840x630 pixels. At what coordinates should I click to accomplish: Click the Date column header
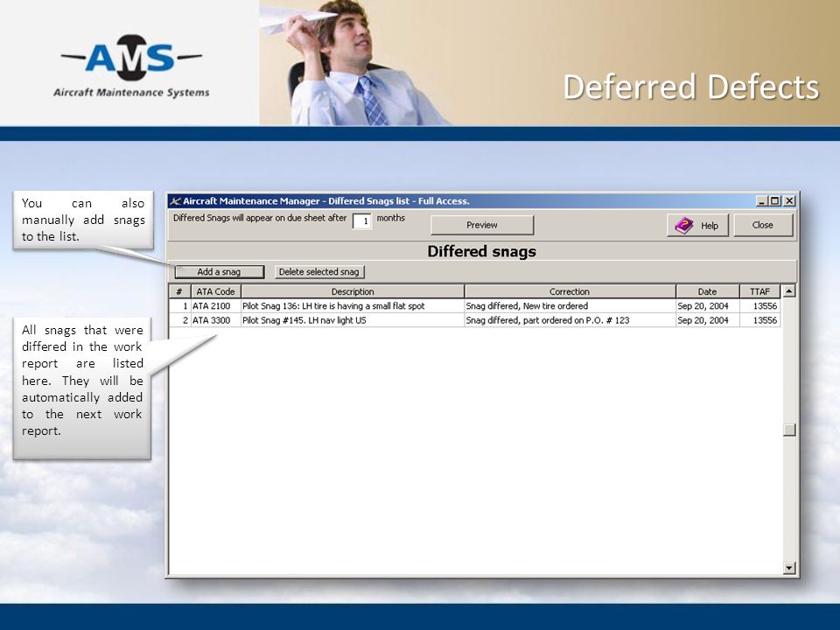click(707, 291)
